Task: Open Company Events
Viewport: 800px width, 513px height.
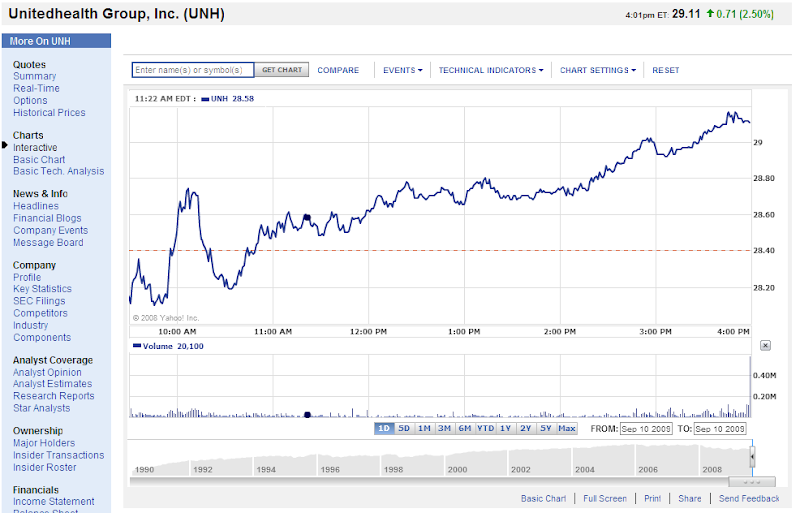Action: pos(51,231)
